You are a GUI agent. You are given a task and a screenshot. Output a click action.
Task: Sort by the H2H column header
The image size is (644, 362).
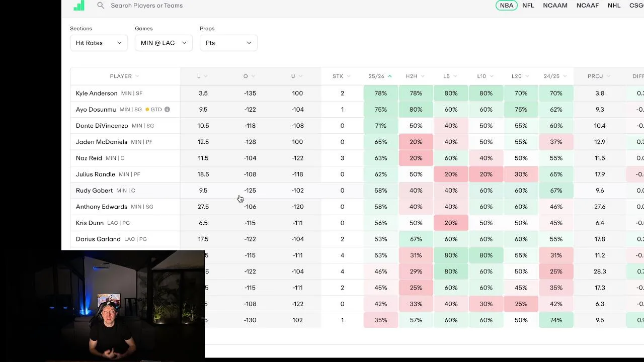click(x=415, y=76)
